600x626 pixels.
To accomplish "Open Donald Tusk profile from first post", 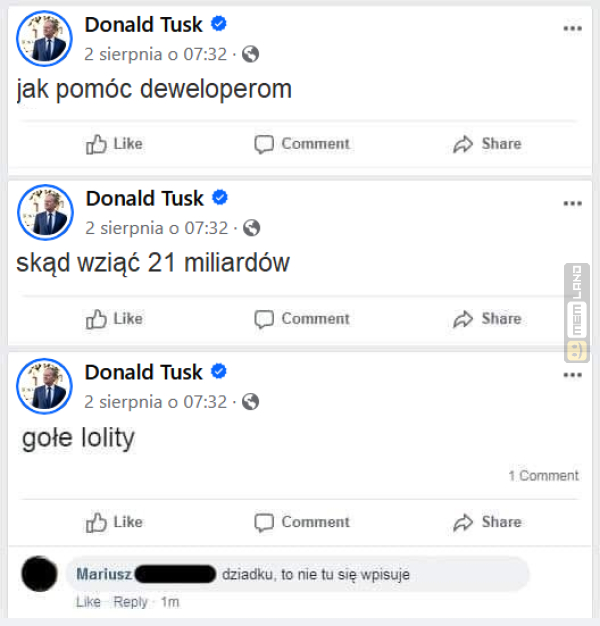I will coord(143,24).
